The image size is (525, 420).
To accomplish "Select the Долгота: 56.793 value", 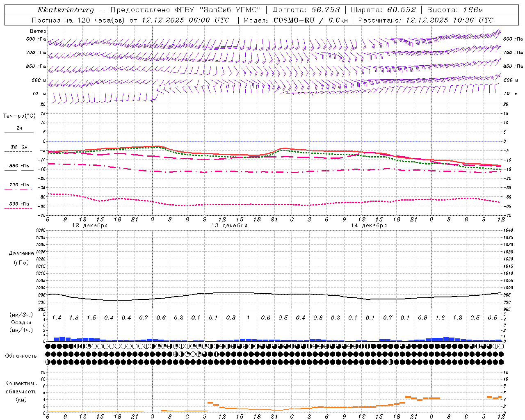I will coord(306,10).
